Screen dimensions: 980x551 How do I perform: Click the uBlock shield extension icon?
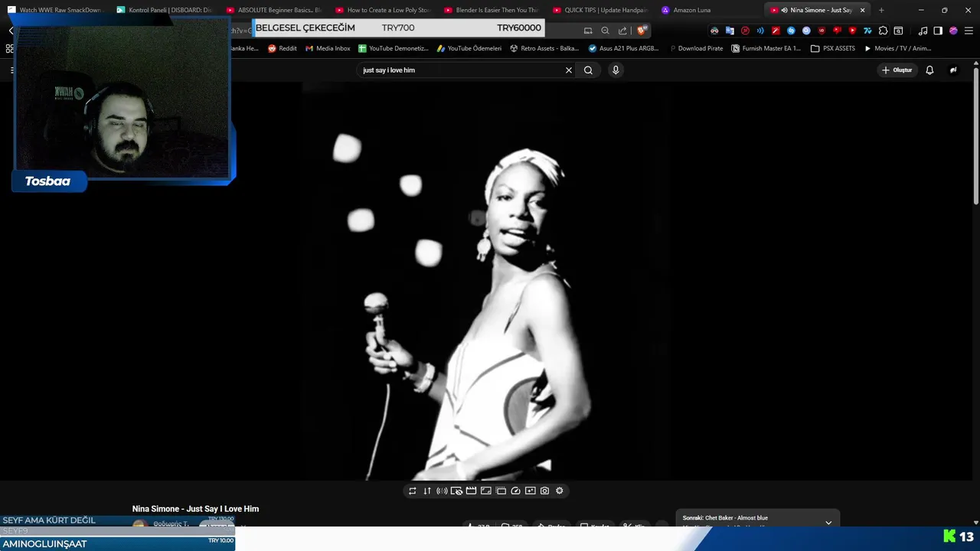[x=822, y=31]
